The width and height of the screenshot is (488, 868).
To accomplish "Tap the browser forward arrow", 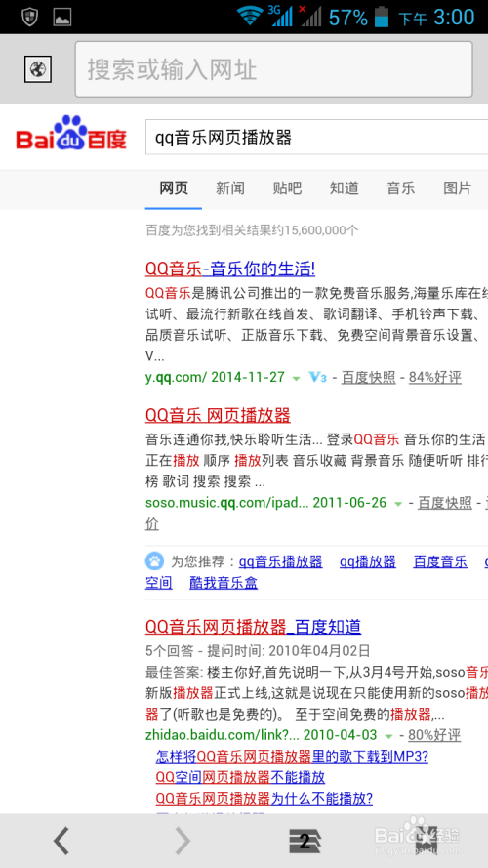I will pos(183,841).
